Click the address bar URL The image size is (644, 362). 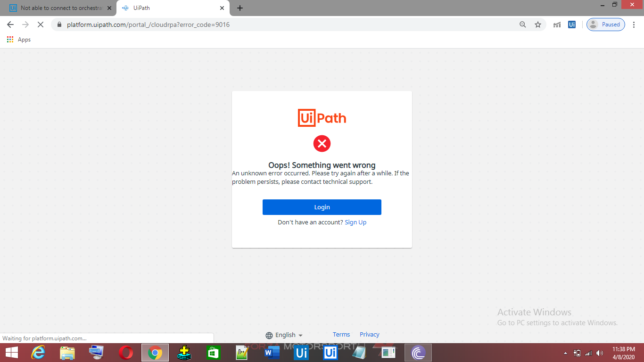[149, 25]
